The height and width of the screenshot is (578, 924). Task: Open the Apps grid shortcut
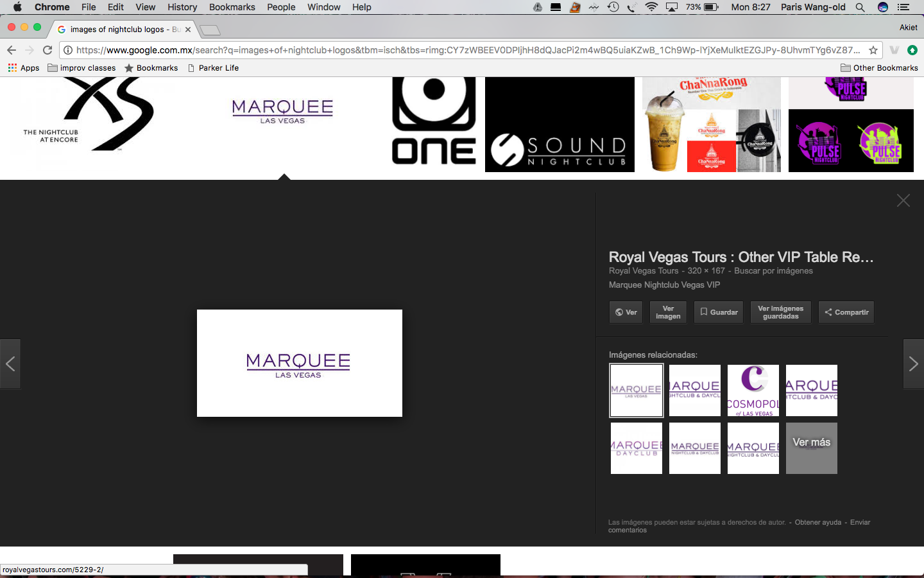pos(24,68)
